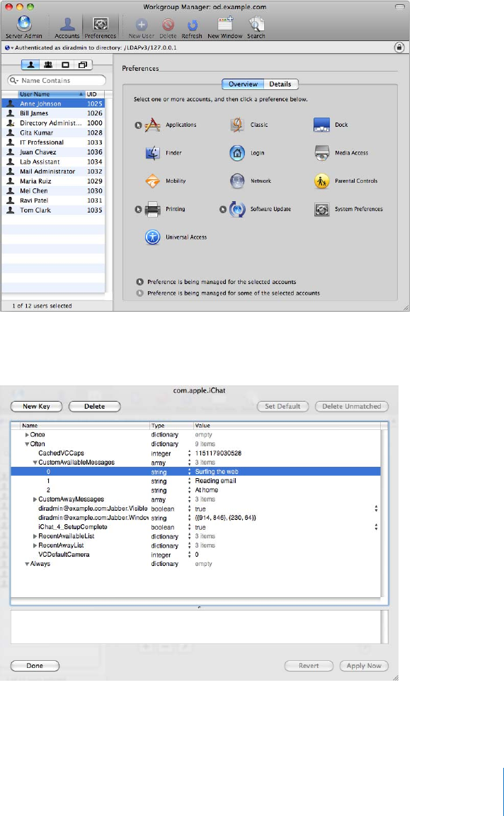Click the Set Default button
Image resolution: width=504 pixels, height=816 pixels.
[282, 407]
